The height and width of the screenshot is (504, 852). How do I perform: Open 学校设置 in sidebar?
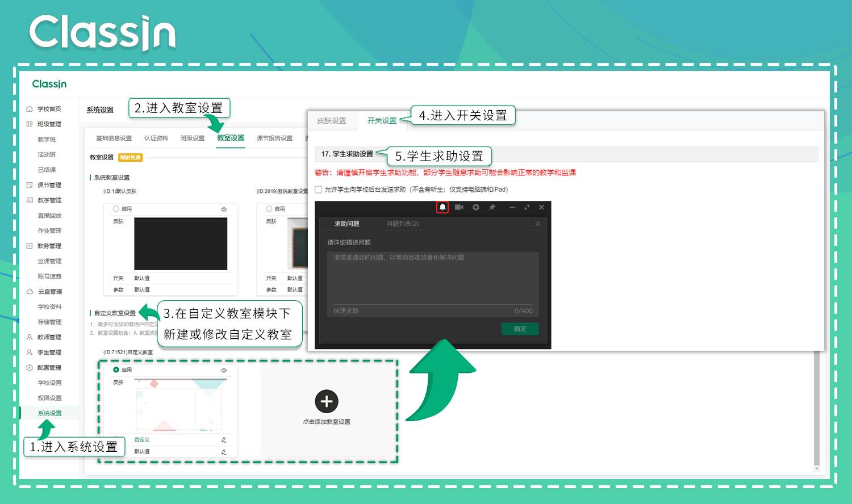(x=49, y=383)
